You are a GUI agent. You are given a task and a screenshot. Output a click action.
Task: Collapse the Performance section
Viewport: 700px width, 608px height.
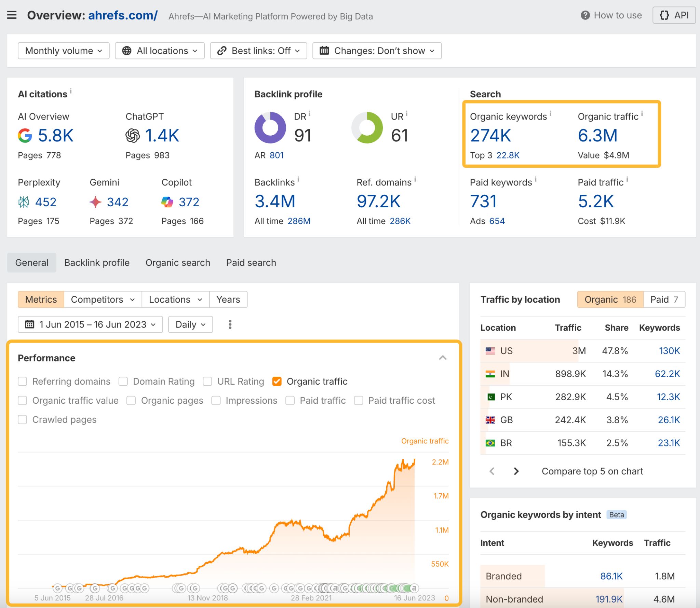(442, 358)
